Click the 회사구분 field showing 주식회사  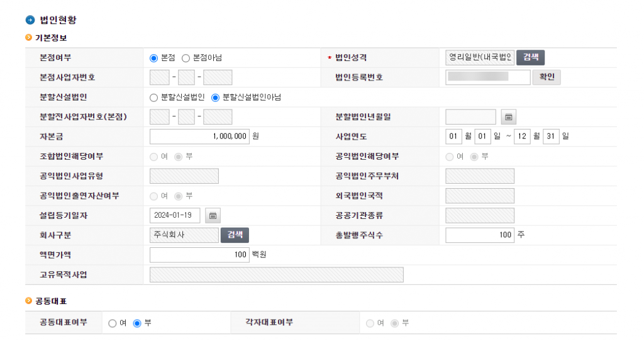click(x=184, y=235)
